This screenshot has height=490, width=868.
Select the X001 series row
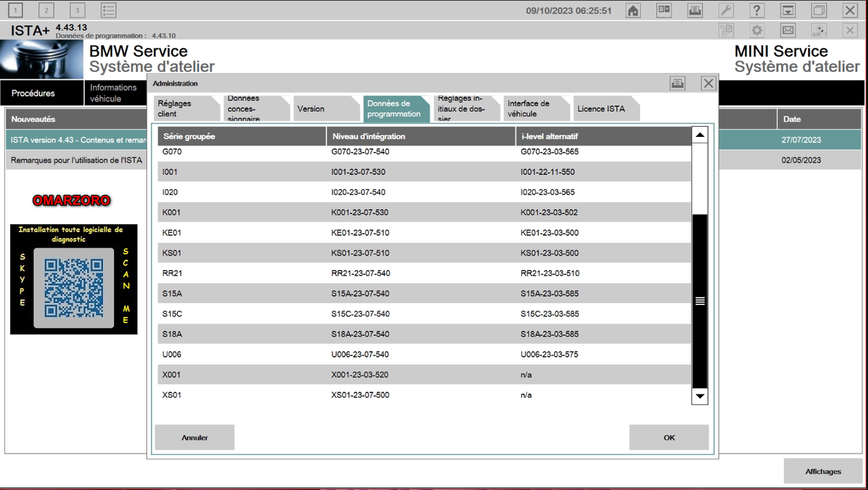coord(425,375)
